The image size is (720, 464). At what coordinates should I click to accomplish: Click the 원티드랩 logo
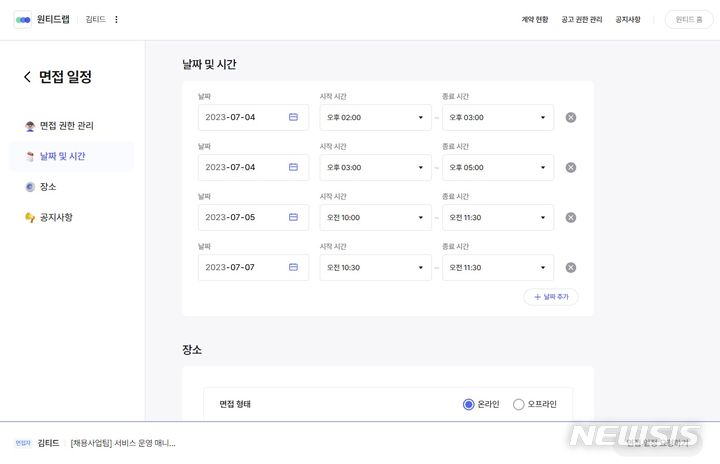38,19
